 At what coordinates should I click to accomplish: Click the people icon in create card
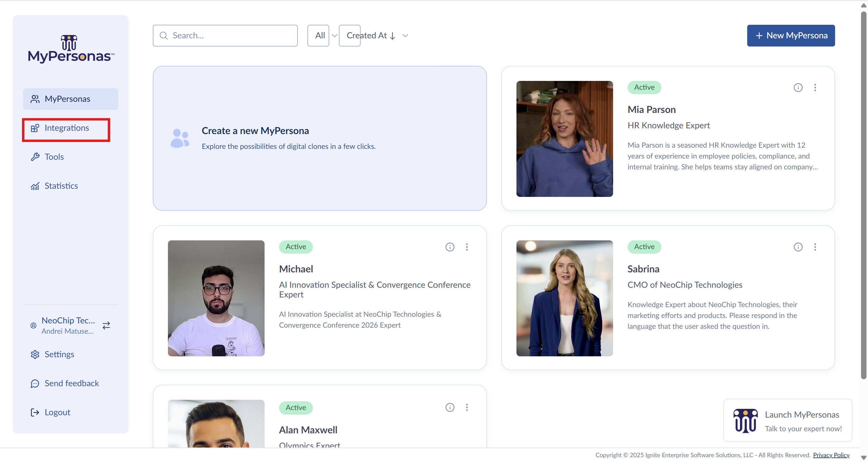(180, 138)
